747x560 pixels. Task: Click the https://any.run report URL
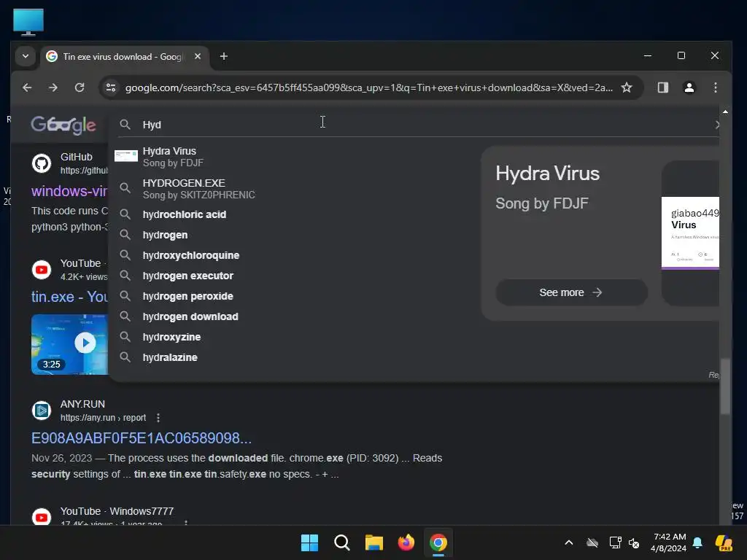click(x=103, y=418)
